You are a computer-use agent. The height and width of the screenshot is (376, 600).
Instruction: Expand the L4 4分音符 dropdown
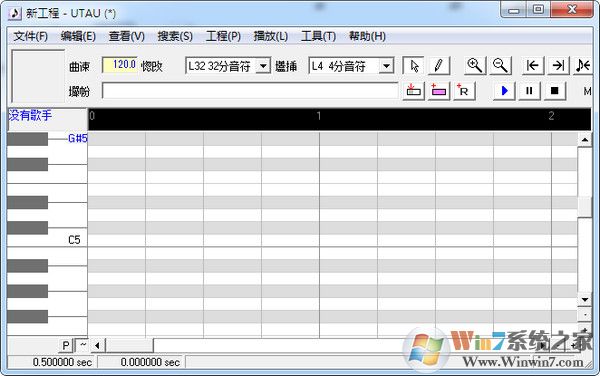386,66
